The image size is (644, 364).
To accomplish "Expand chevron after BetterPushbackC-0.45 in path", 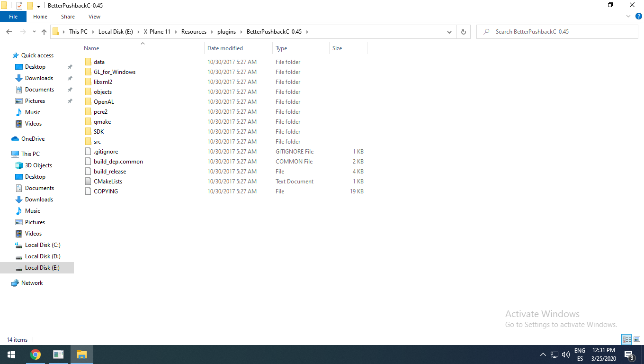I will 307,32.
